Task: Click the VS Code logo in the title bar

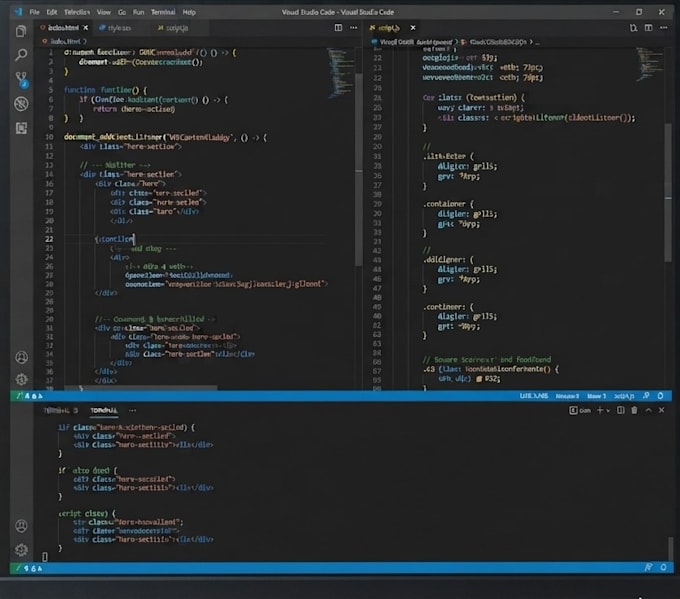Action: click(18, 12)
